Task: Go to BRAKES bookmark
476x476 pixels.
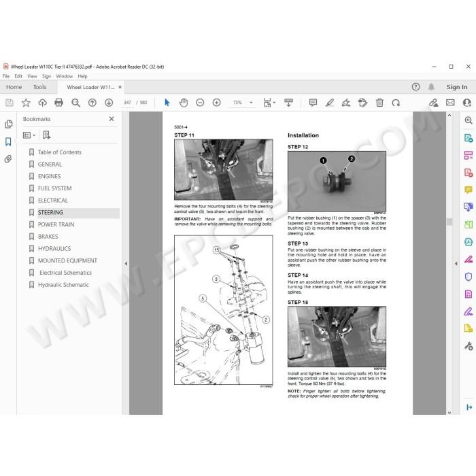Action: [48, 237]
